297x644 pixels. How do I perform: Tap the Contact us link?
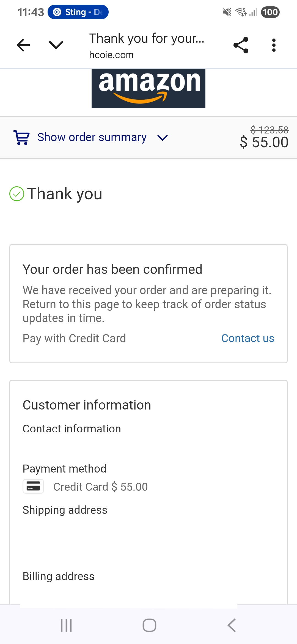tap(248, 338)
